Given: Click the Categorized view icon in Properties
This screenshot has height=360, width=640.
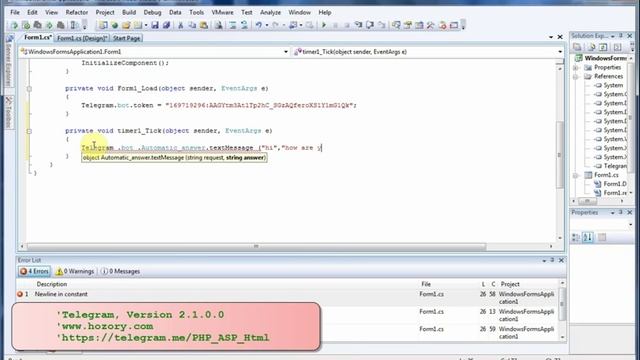Looking at the screenshot, I should point(576,237).
